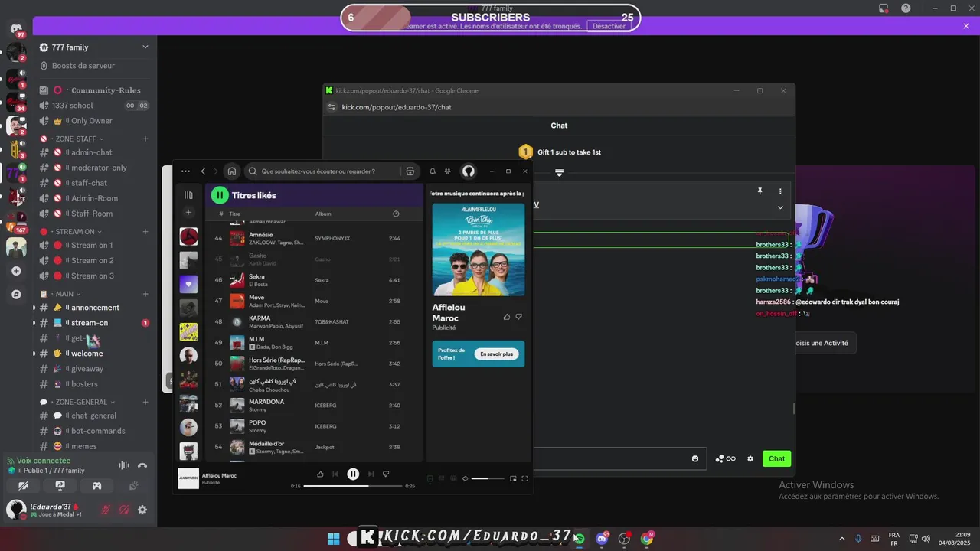The image size is (980, 551).
Task: Explore discoverable servers compass icon
Action: pyautogui.click(x=16, y=294)
